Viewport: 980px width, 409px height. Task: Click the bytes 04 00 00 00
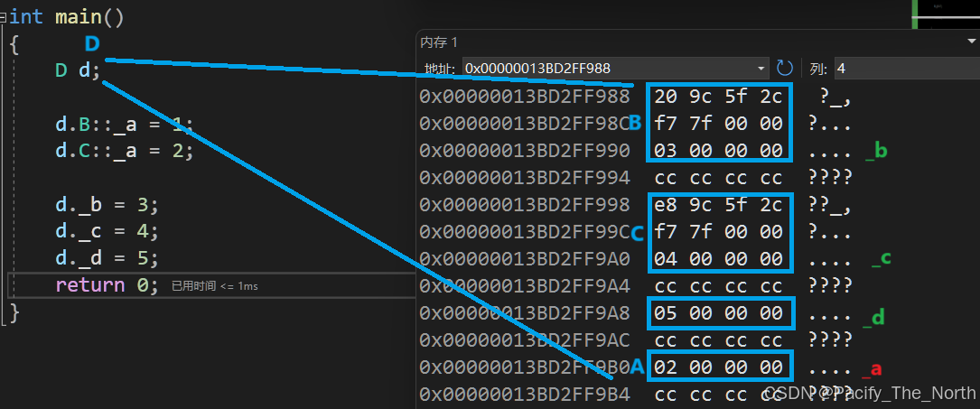[x=719, y=258]
